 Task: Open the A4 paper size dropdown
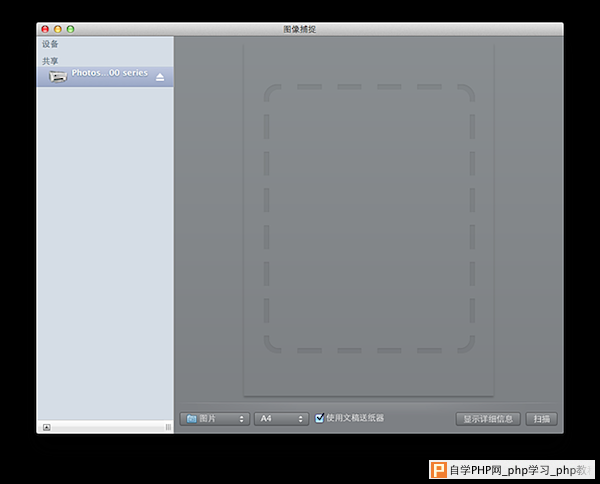point(280,419)
